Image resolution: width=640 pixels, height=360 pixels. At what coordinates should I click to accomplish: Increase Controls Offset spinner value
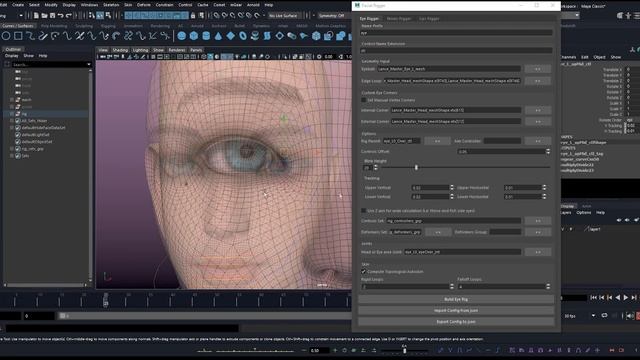point(548,150)
